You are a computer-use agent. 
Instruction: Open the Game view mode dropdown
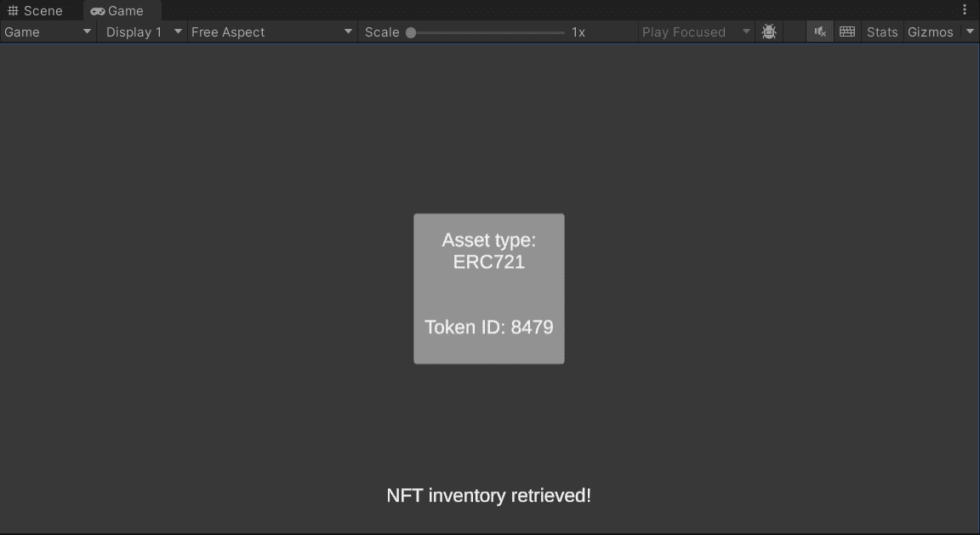pos(47,31)
